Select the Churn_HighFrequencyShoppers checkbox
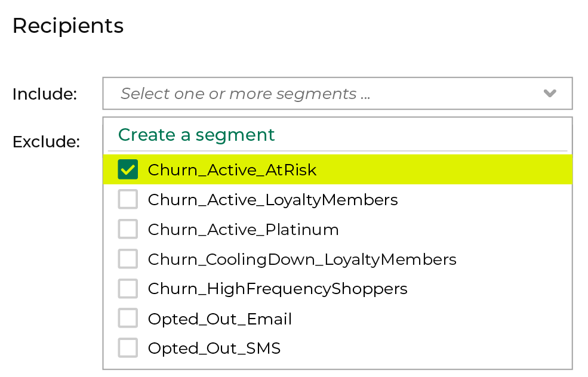This screenshot has width=588, height=377. [128, 289]
